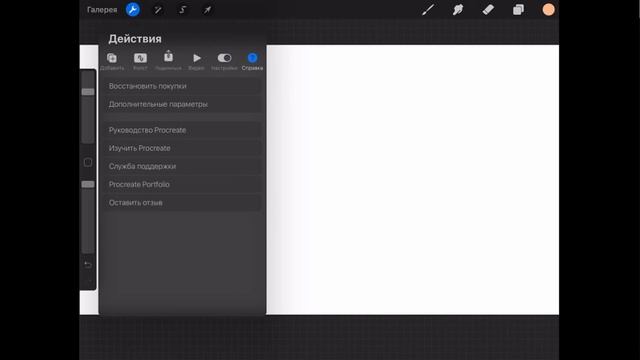640x360 pixels.
Task: Open Procreate Portfolio
Action: tap(182, 184)
